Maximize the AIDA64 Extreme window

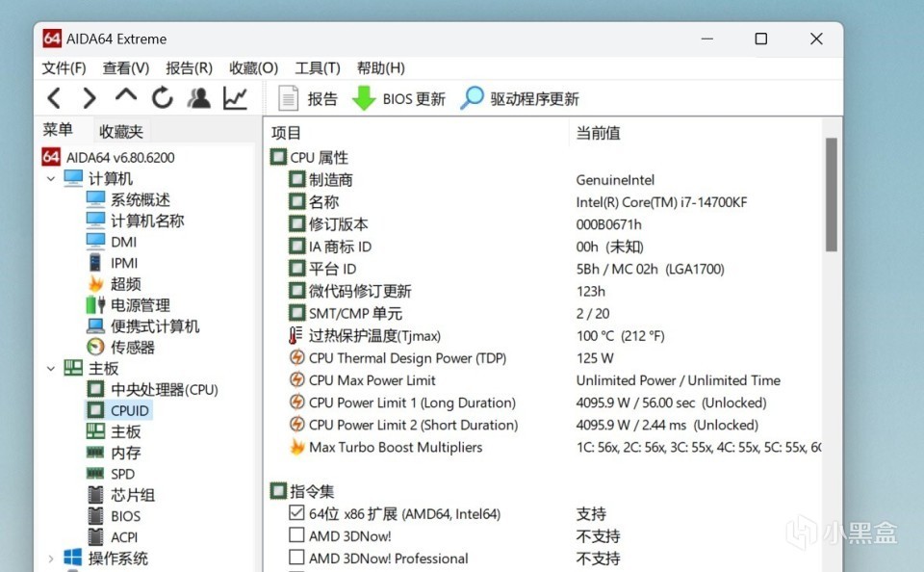point(760,39)
